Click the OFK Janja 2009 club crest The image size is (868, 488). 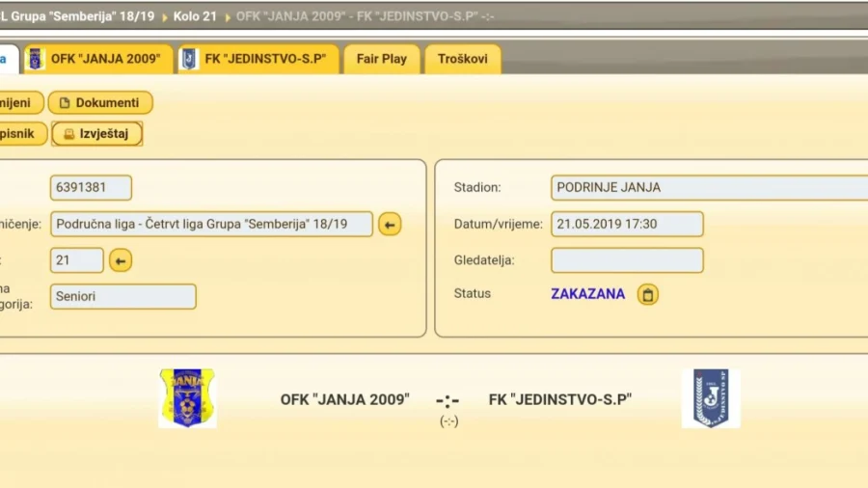click(x=187, y=398)
